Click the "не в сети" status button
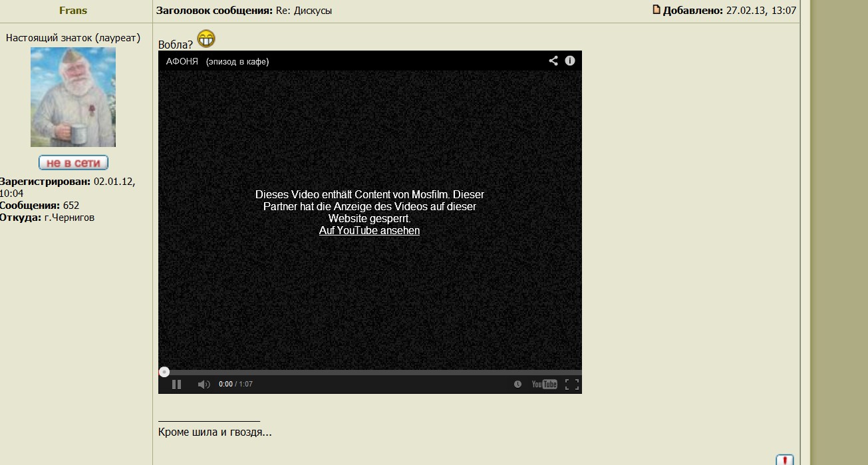The width and height of the screenshot is (868, 465). click(73, 163)
